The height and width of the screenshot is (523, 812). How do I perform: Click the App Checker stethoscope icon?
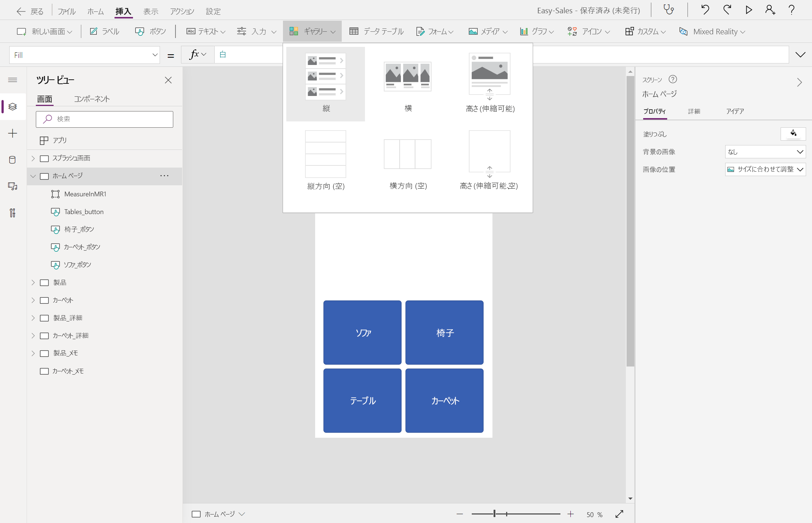(669, 10)
